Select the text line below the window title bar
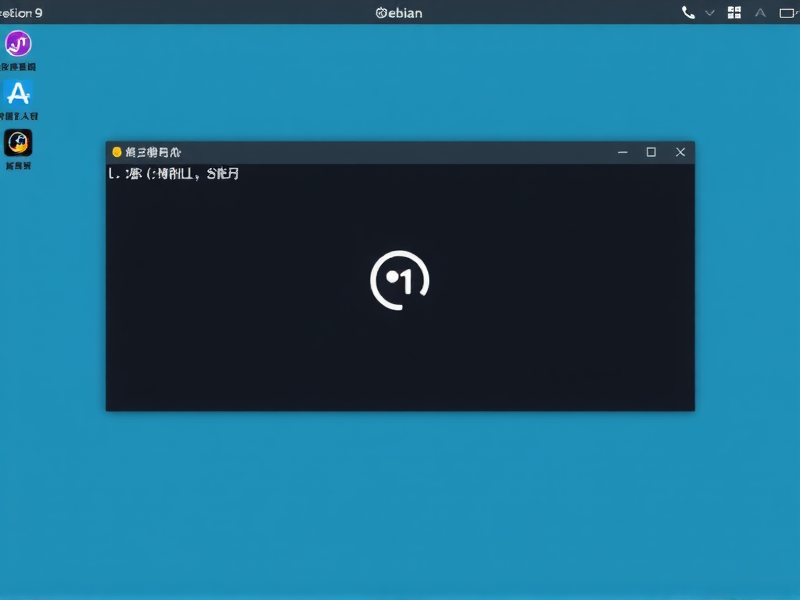The width and height of the screenshot is (800, 600). (x=175, y=173)
